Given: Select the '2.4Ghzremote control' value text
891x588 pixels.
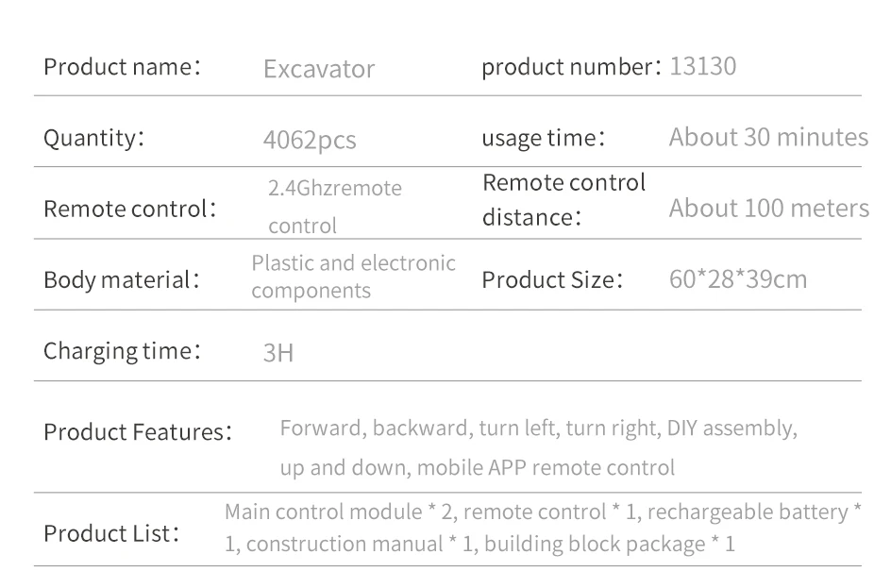Looking at the screenshot, I should point(334,207).
